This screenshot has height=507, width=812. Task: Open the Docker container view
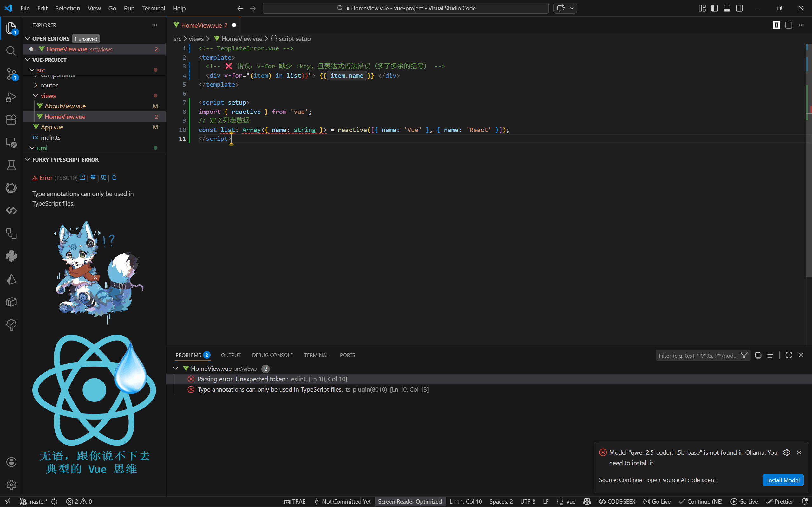click(11, 301)
